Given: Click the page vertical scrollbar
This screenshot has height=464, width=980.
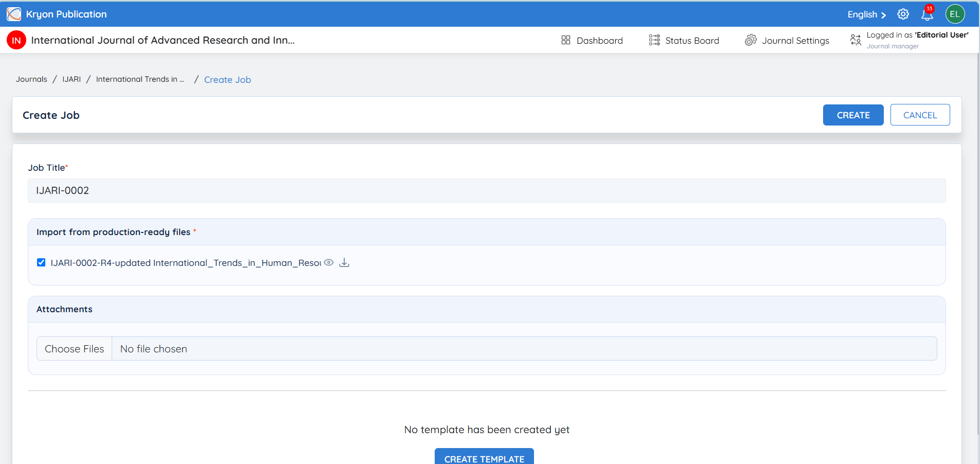Looking at the screenshot, I should 978,244.
